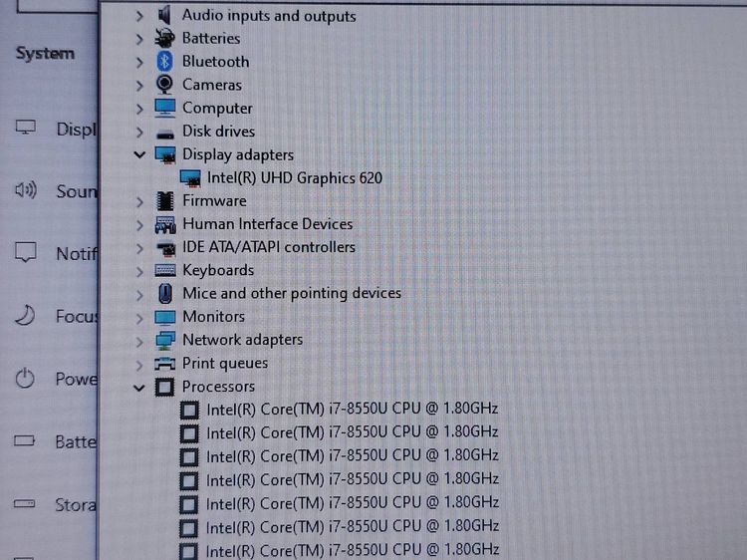Click the Cameras webcam icon
This screenshot has width=747, height=560.
click(x=164, y=85)
